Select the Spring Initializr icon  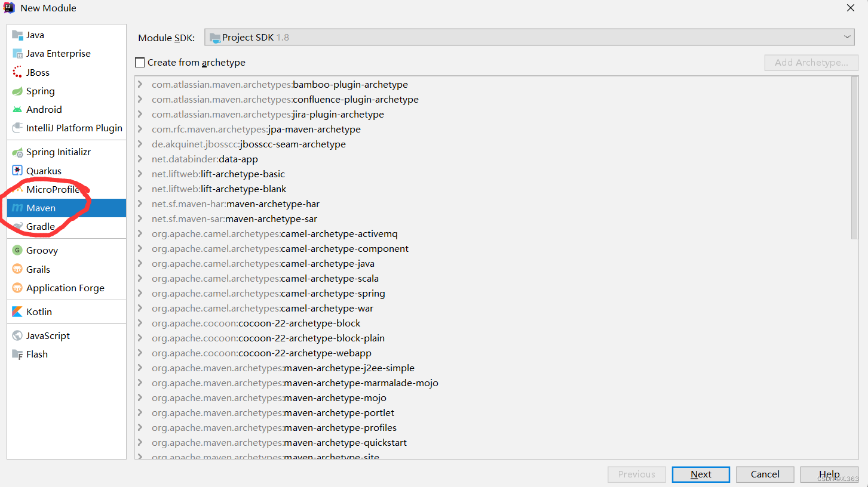[17, 152]
